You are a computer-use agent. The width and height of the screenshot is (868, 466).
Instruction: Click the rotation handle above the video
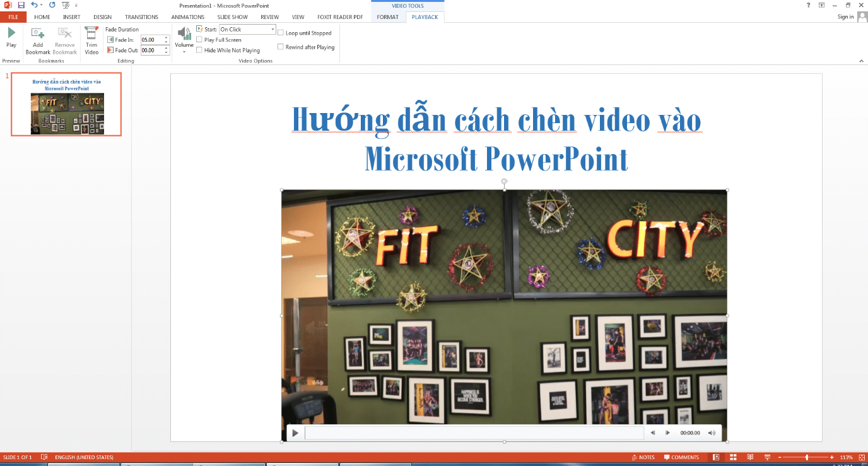click(x=504, y=182)
